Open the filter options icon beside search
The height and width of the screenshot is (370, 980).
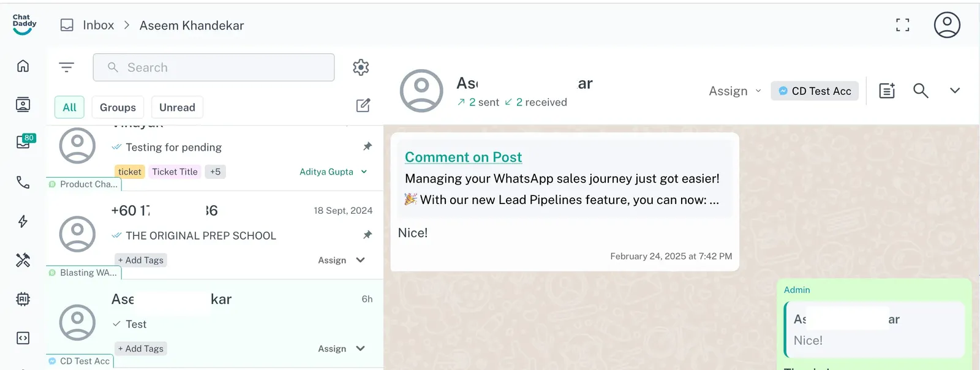pos(66,67)
